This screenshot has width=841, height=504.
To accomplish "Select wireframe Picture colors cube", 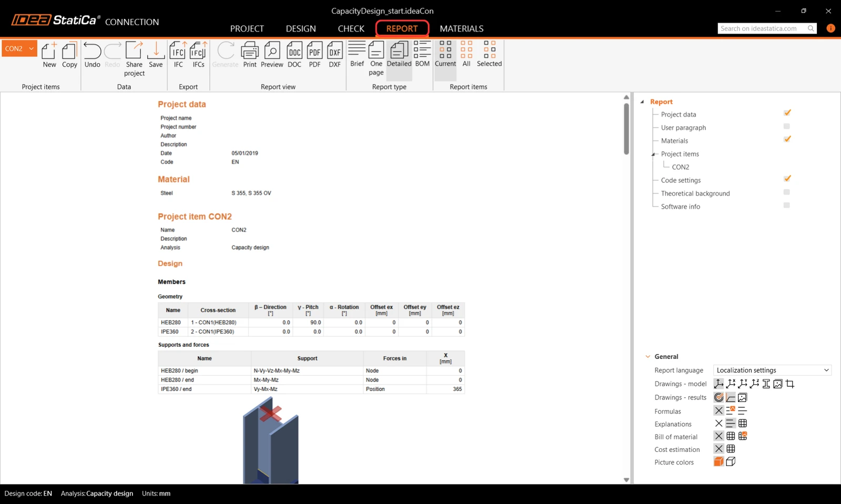I will tap(731, 461).
